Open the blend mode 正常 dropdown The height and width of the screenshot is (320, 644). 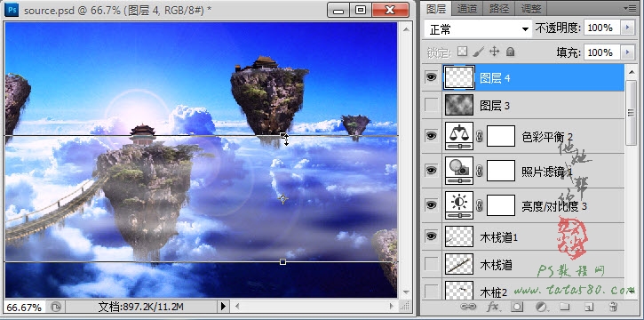pos(478,28)
